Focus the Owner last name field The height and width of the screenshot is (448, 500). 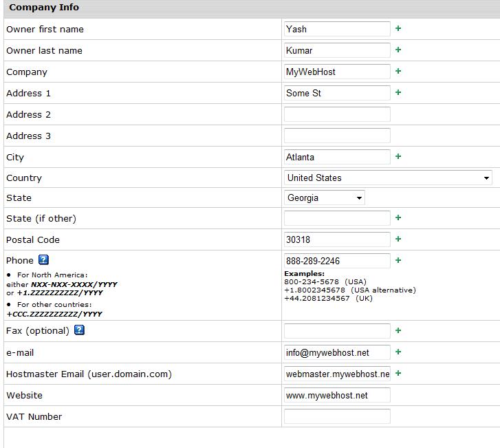click(337, 50)
